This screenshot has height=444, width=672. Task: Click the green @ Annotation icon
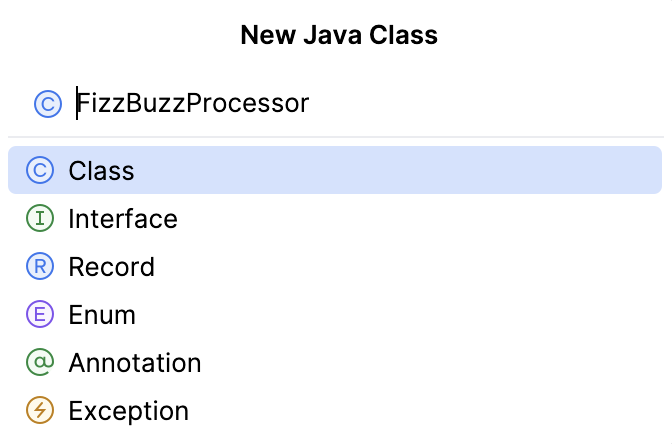40,363
